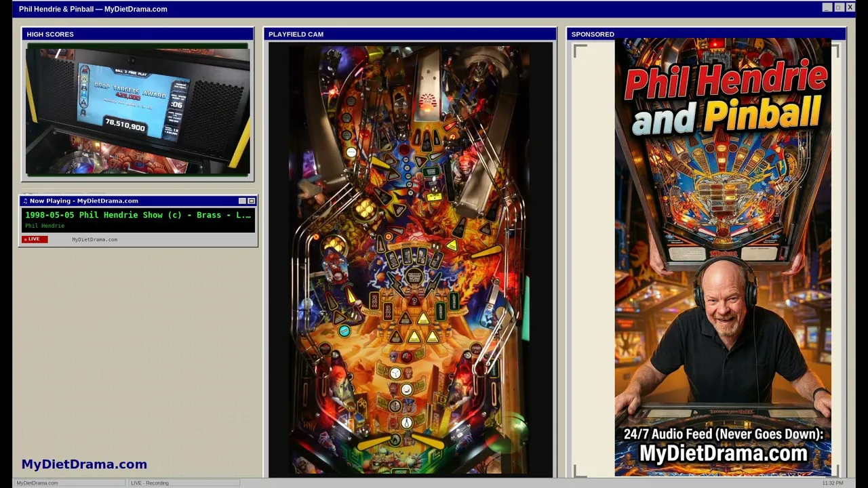
Task: Click the white MyDietDrama.com text in sponsor ad
Action: 724,453
